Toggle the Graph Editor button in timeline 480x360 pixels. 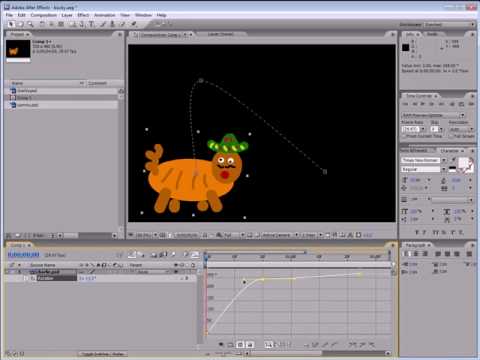pyautogui.click(x=195, y=255)
